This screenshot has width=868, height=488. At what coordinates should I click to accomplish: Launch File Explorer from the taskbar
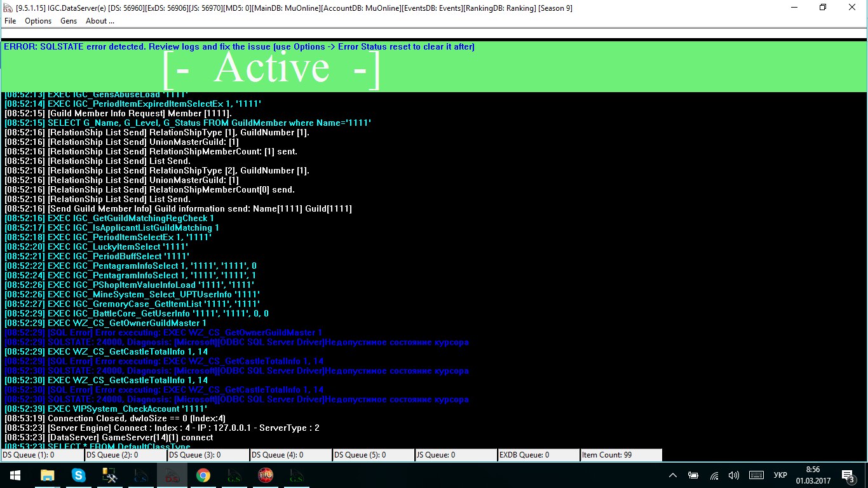click(x=48, y=475)
